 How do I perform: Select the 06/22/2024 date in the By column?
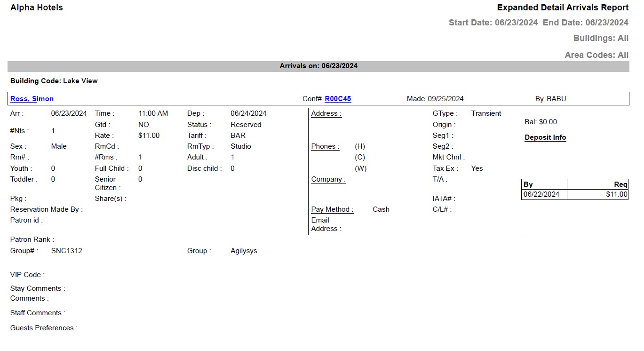tap(542, 194)
